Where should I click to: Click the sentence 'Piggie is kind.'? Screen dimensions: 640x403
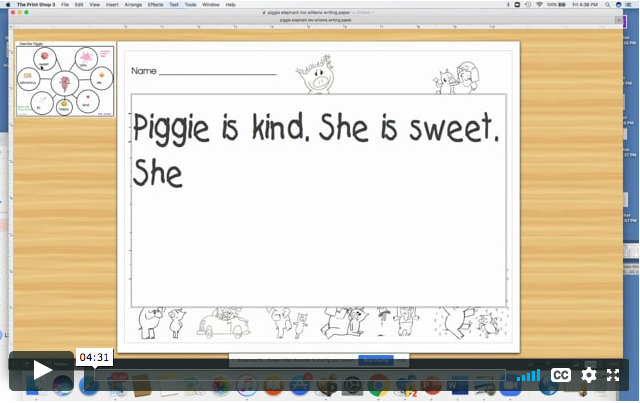pos(222,128)
